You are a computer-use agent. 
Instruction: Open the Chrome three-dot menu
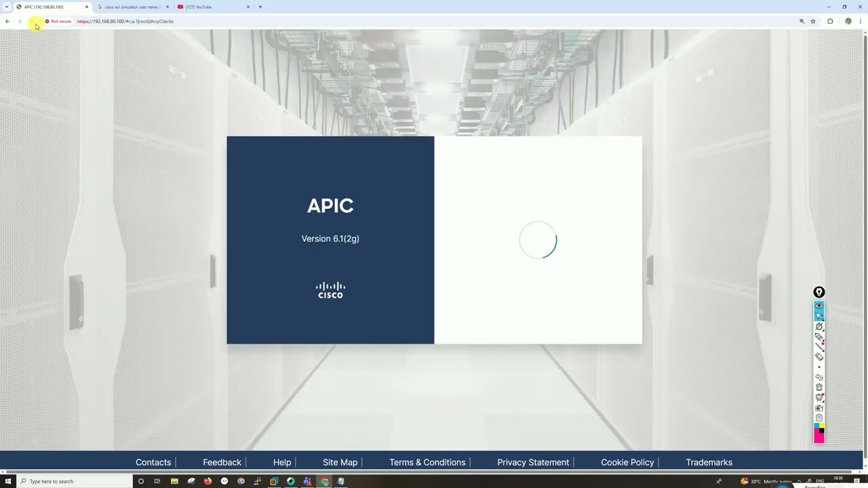tap(861, 21)
